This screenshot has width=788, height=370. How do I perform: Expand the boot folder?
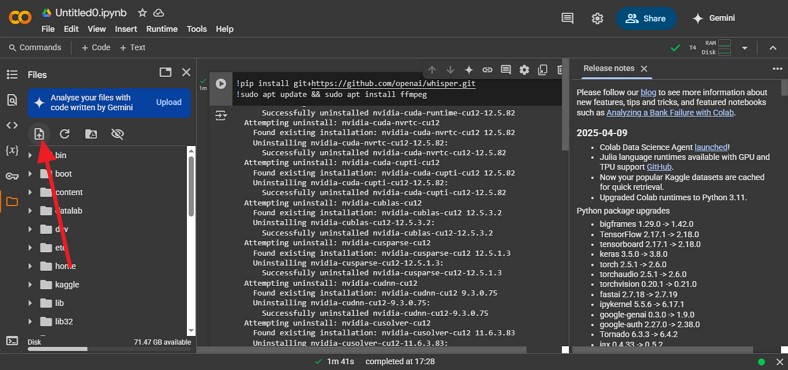30,174
